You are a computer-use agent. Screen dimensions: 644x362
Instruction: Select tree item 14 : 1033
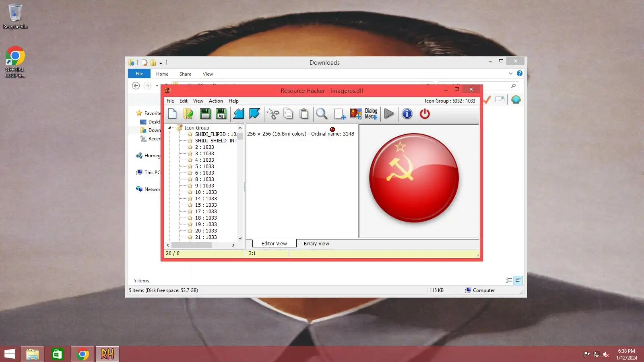pos(206,199)
